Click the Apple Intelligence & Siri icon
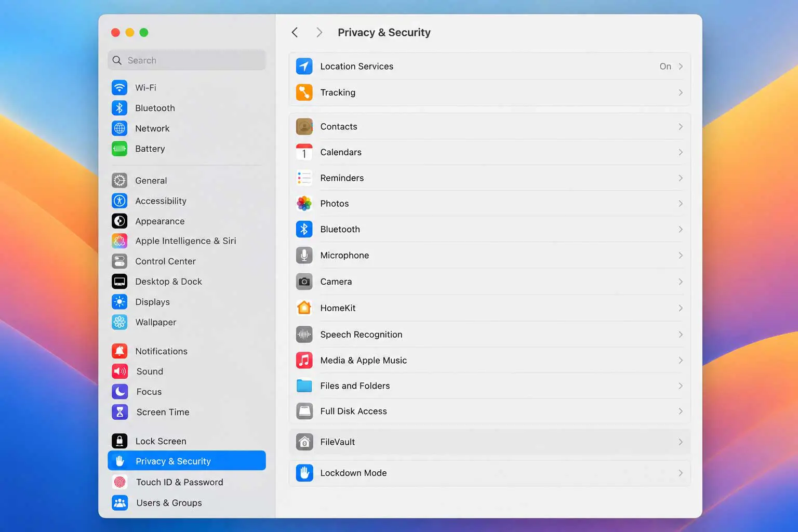The image size is (798, 532). coord(119,241)
